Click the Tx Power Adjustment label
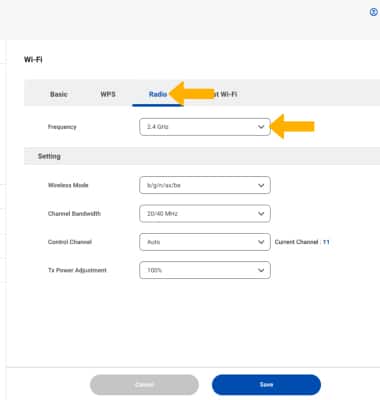 pyautogui.click(x=77, y=270)
